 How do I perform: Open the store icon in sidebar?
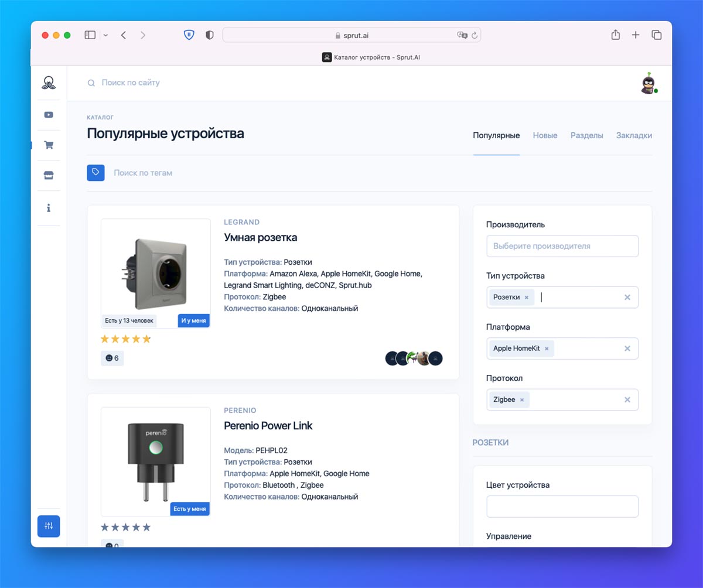click(49, 176)
